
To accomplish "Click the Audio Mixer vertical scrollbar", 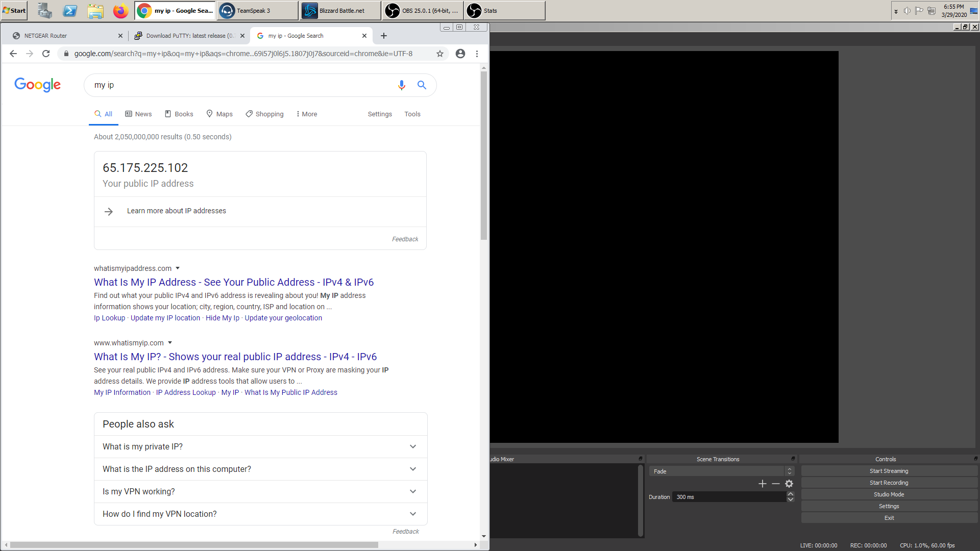I will click(x=641, y=500).
